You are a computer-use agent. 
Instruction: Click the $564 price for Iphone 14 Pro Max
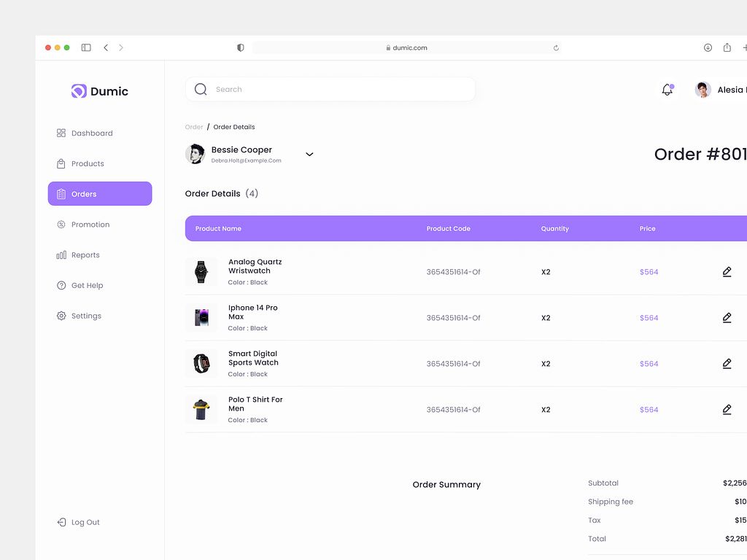[649, 318]
